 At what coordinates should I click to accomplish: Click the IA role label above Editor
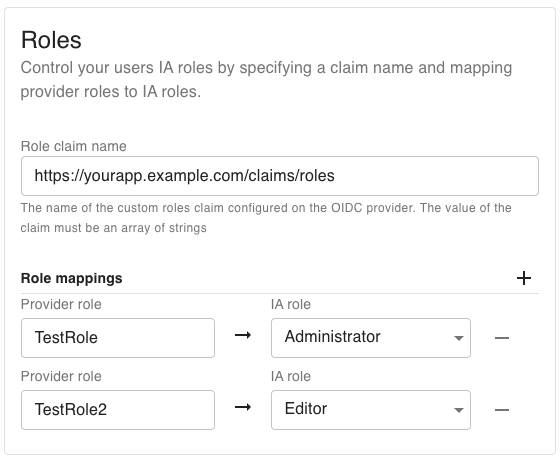coord(291,376)
